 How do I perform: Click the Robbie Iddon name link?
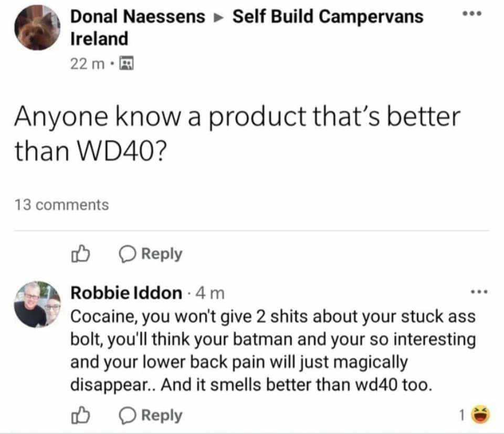(x=126, y=293)
